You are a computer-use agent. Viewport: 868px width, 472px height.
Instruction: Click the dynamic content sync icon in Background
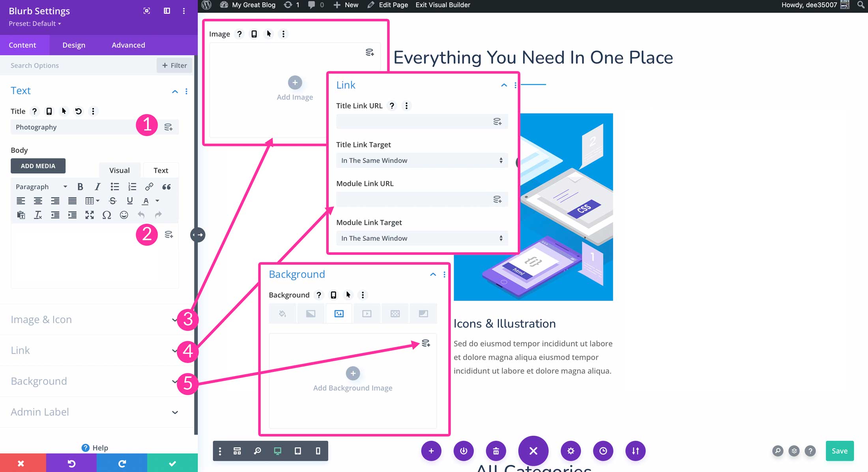point(426,343)
